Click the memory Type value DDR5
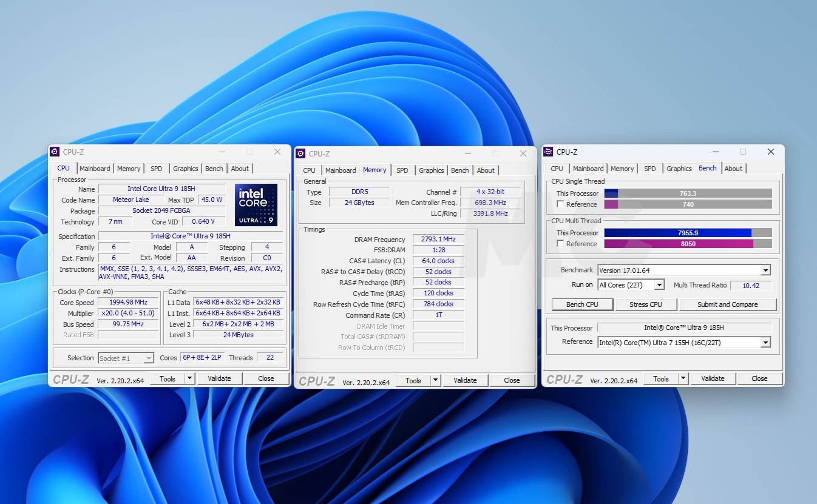 pos(359,192)
